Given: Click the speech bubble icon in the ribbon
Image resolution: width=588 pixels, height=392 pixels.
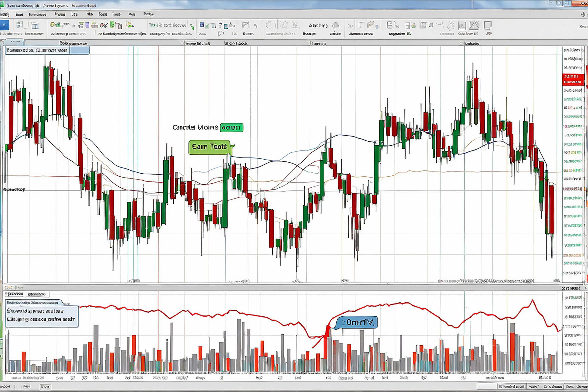Looking at the screenshot, I should tap(220, 34).
